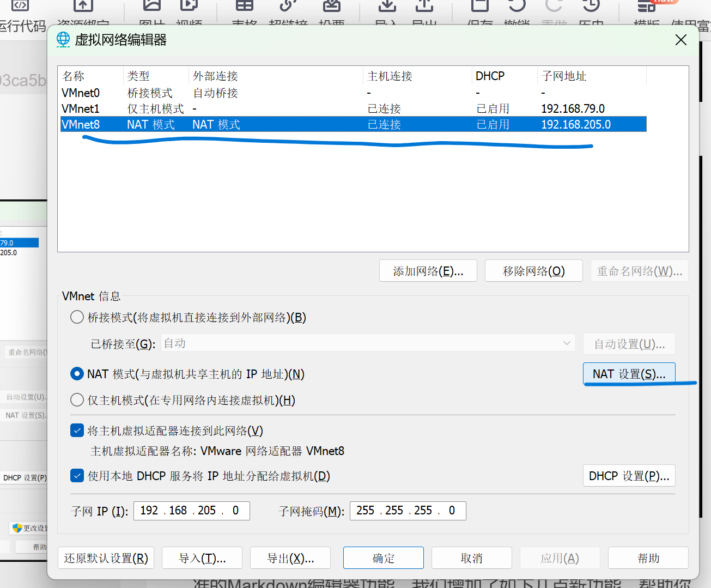Click 还原默认设置 to restore defaults

coord(106,557)
